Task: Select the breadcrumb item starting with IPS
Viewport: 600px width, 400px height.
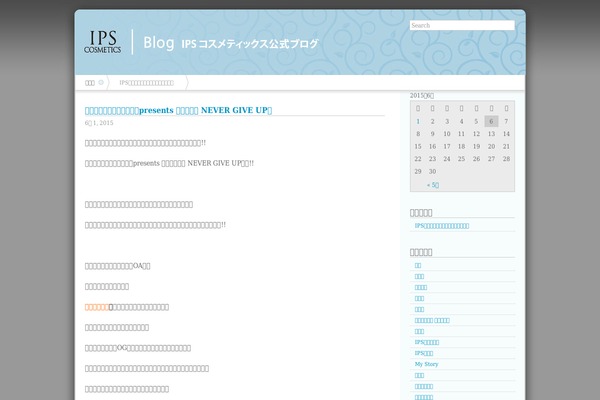Action: point(147,83)
